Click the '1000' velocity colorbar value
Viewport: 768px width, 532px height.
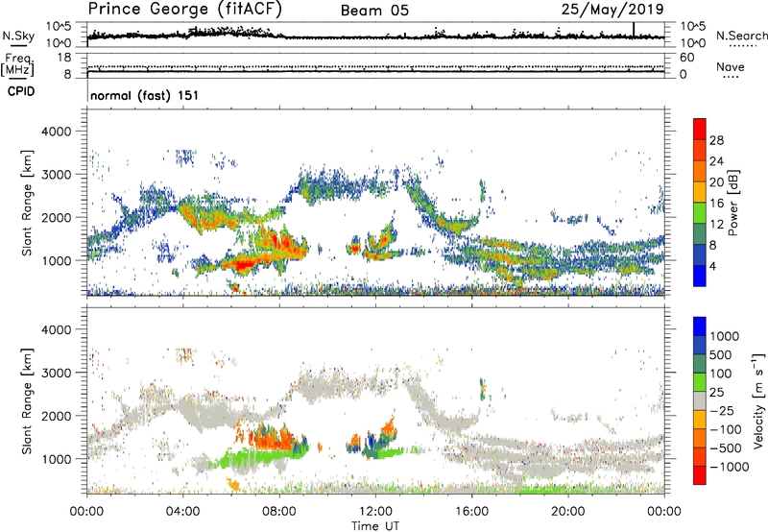(725, 336)
